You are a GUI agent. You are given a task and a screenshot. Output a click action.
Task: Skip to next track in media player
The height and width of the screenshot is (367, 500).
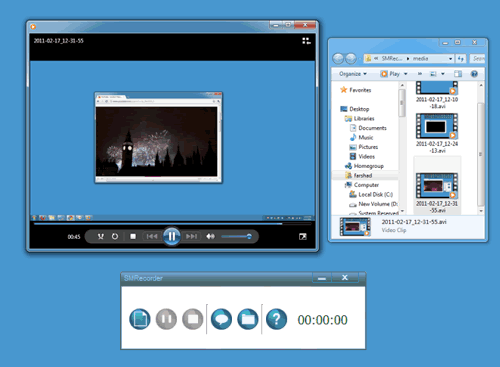pos(191,236)
